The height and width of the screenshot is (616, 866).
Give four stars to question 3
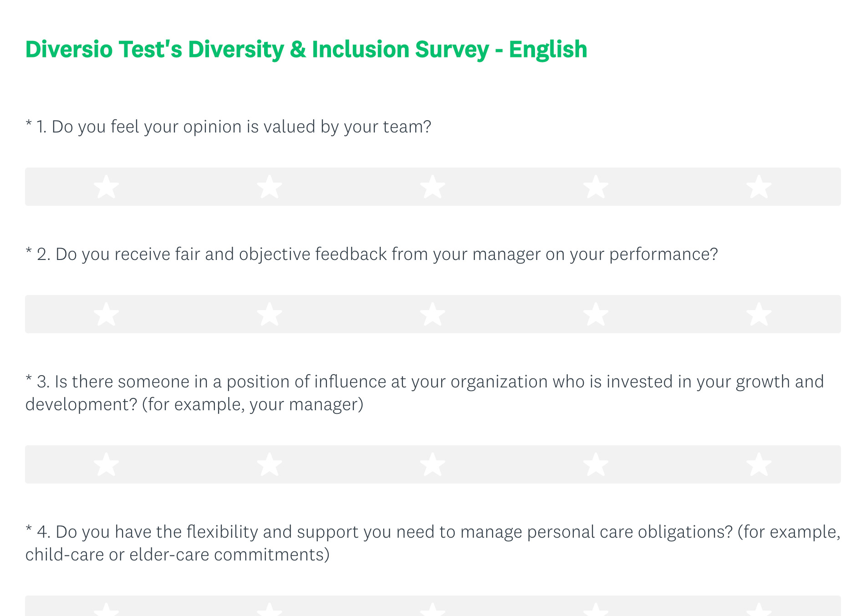pos(596,464)
